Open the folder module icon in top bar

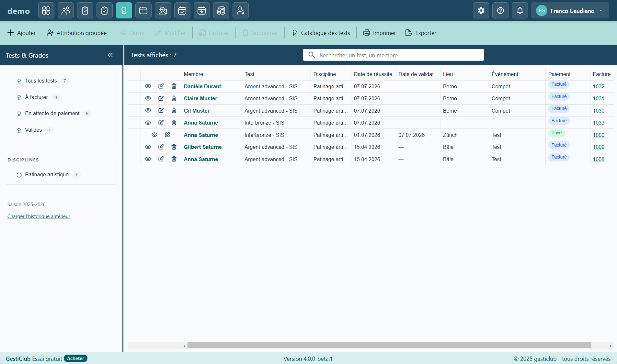[143, 11]
